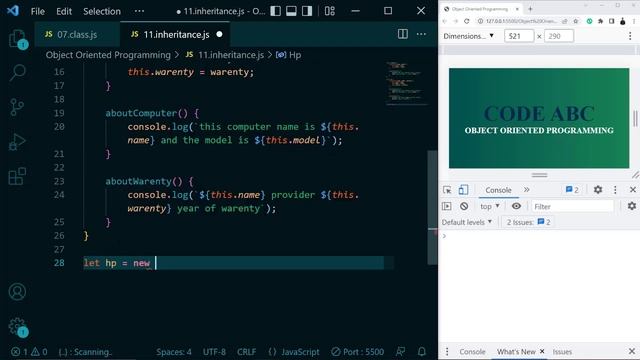
Task: Open a new browser tab
Action: coord(530,9)
